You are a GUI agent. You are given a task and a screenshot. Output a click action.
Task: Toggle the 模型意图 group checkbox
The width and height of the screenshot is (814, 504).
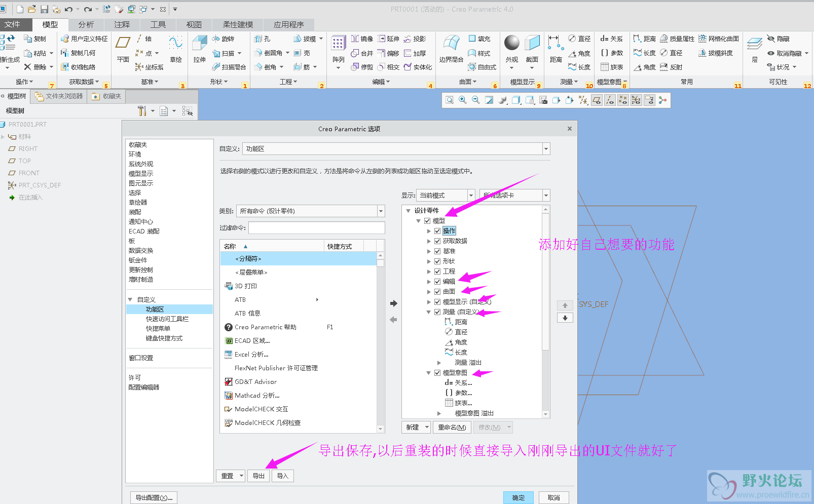pyautogui.click(x=437, y=373)
